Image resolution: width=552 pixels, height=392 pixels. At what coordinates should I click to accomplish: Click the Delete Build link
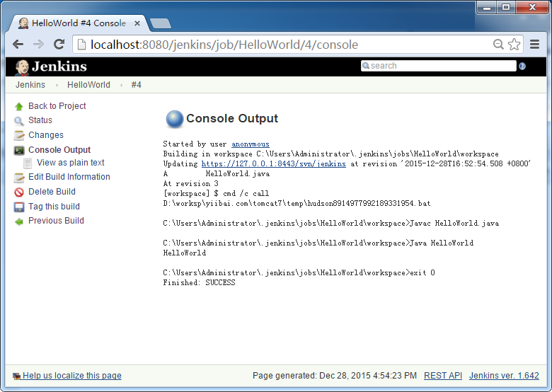coord(52,192)
